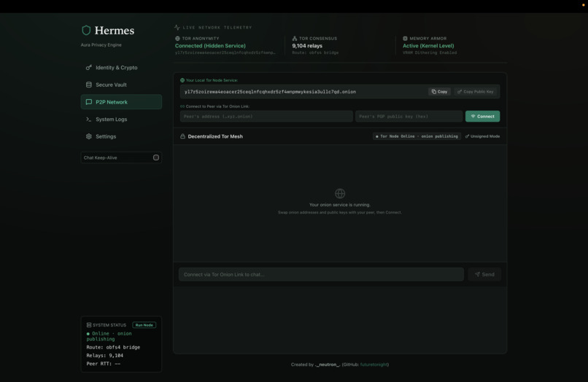
Task: Open the futuretonight GitHub link
Action: pos(374,365)
